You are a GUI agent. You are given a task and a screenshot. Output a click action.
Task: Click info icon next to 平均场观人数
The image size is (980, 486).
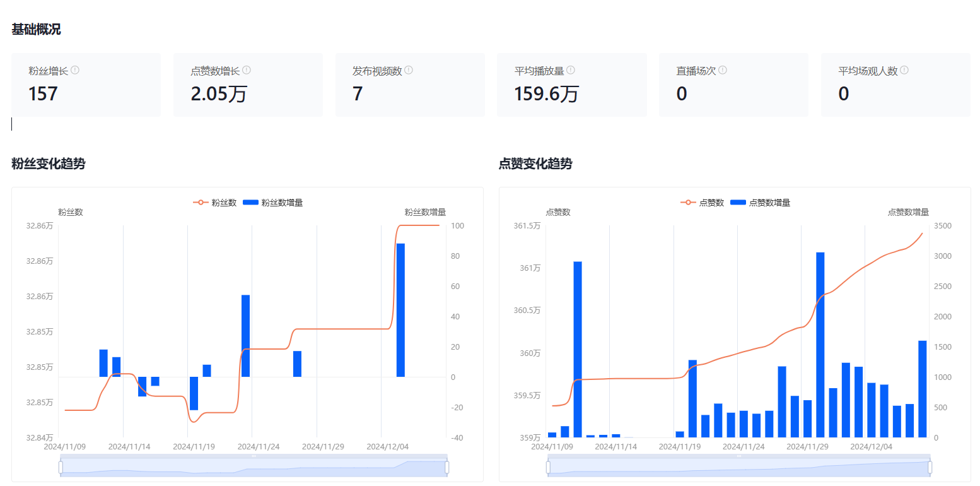(x=904, y=70)
